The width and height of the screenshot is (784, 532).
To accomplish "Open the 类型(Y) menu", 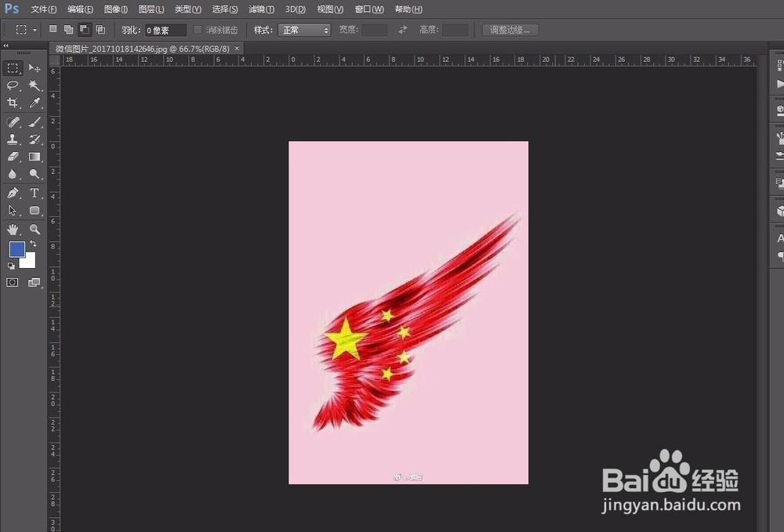I will [188, 9].
